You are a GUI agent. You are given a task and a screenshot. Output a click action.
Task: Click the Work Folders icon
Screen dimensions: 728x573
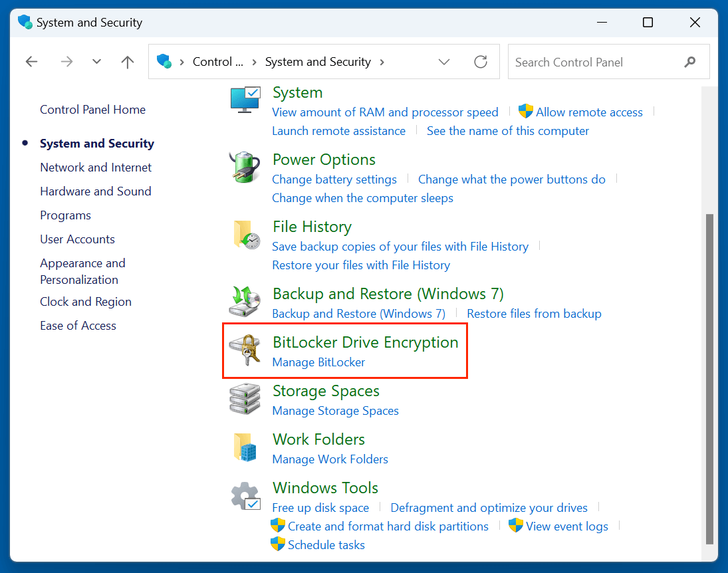click(245, 447)
